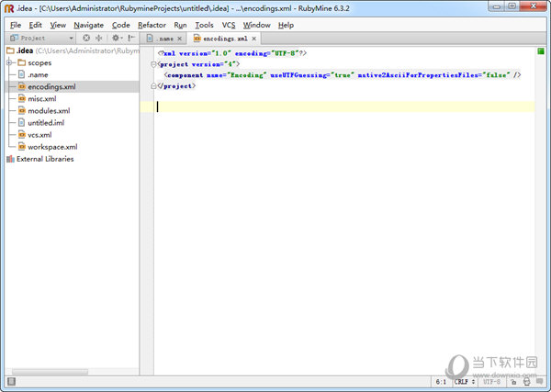Click the scroll-from-source target icon
This screenshot has width=551, height=392.
coord(86,38)
